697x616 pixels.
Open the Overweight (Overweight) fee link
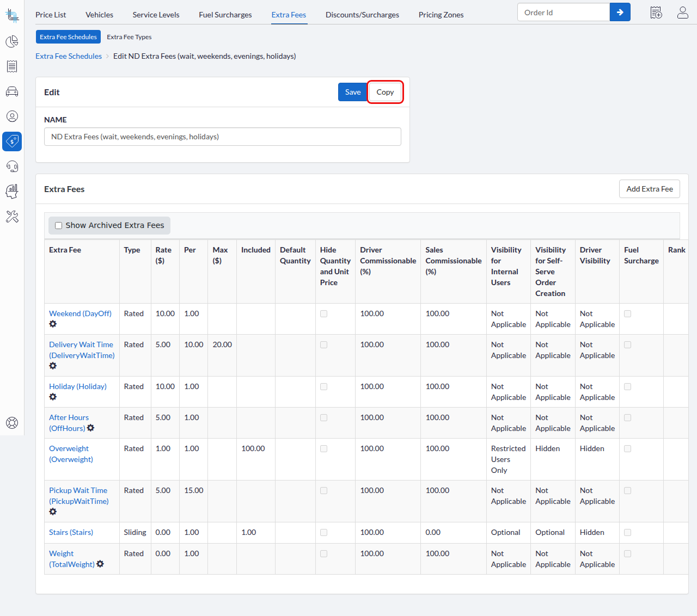point(71,454)
